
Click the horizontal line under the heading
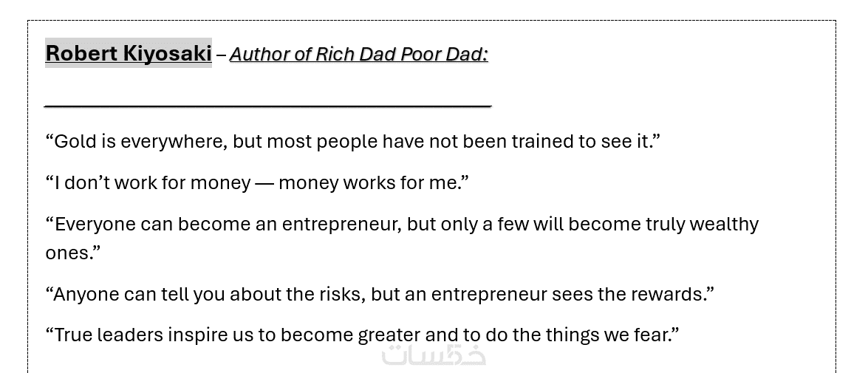pos(267,106)
